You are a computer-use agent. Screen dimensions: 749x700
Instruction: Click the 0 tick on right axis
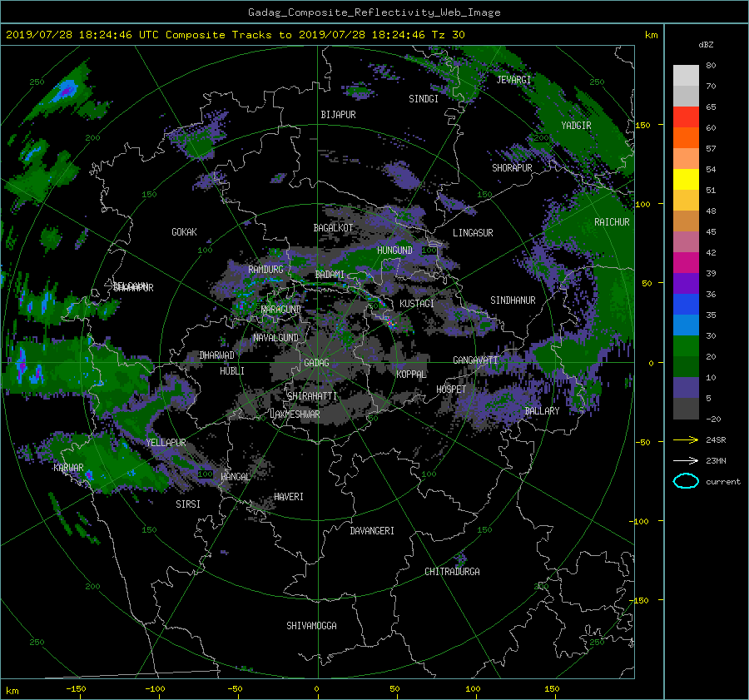pos(651,363)
